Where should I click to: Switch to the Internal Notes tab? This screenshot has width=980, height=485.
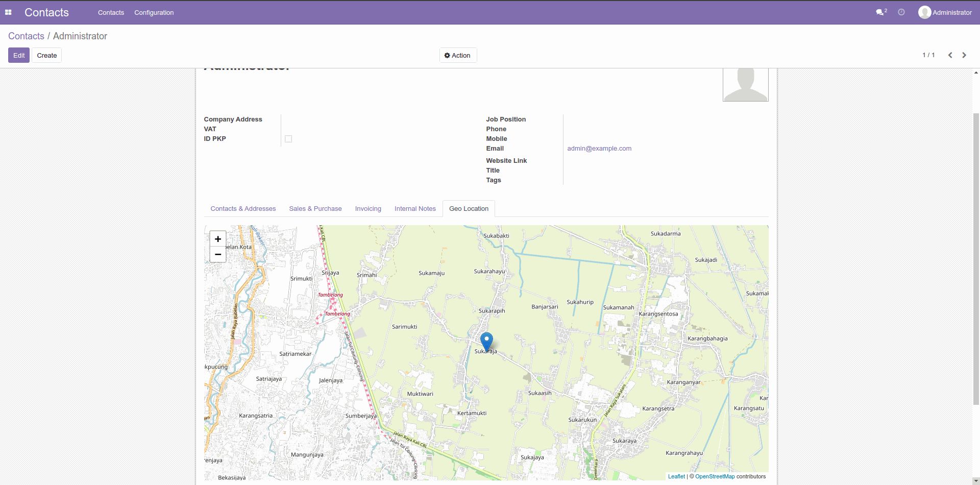pyautogui.click(x=415, y=209)
